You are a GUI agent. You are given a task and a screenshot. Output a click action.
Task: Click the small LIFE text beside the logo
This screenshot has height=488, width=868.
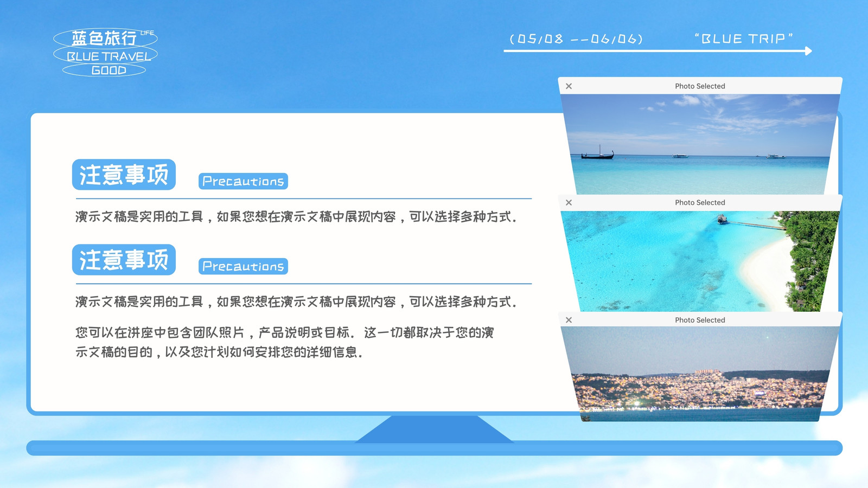point(148,33)
